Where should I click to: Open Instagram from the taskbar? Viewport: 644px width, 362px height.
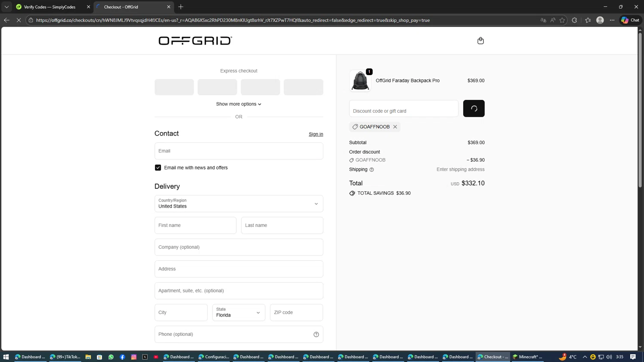coord(134,357)
